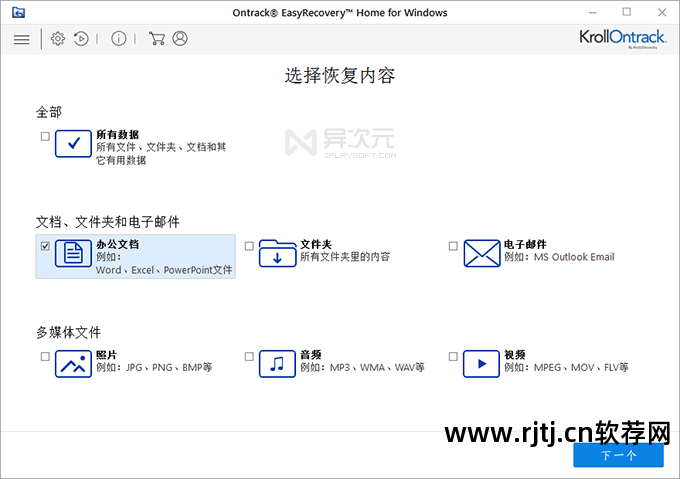The height and width of the screenshot is (479, 680).
Task: Minimize the EasyRecovery window
Action: [x=593, y=13]
